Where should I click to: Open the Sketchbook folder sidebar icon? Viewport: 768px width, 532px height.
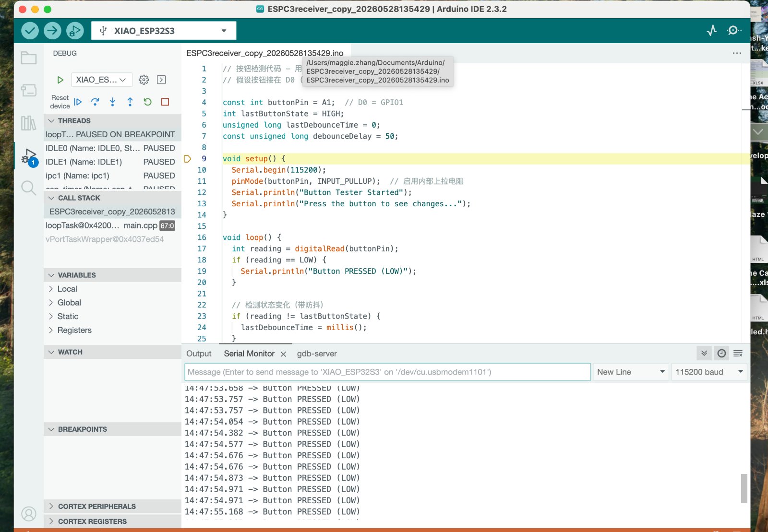pos(29,58)
